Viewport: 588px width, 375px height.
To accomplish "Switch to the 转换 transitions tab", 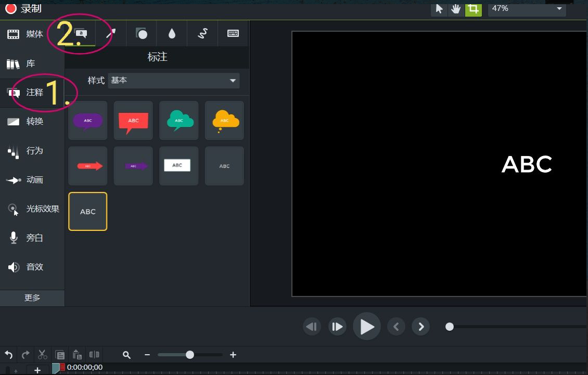I will [32, 122].
